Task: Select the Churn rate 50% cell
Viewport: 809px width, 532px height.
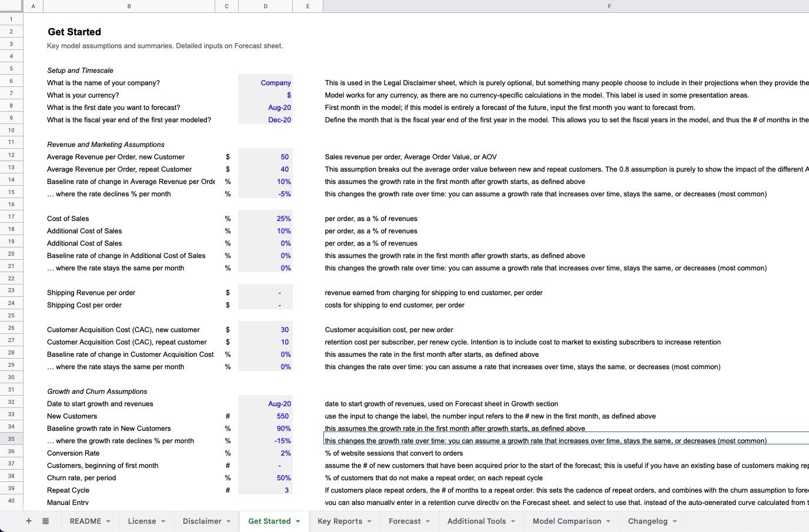Action: tap(265, 478)
